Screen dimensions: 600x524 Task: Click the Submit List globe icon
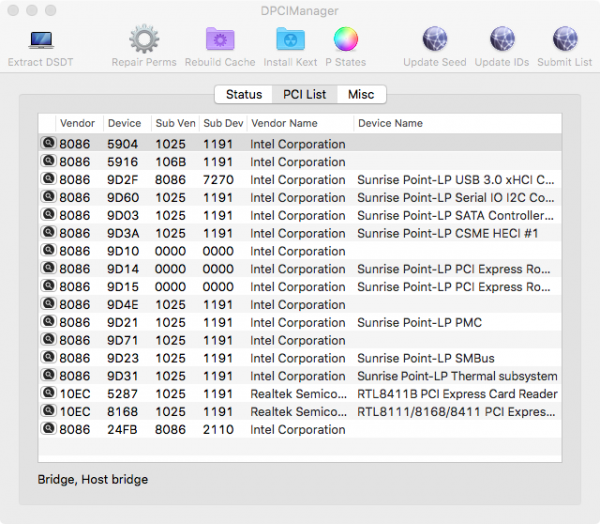point(567,40)
